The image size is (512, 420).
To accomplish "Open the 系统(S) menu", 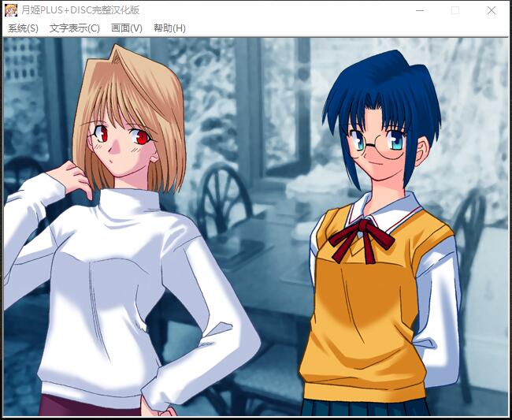I will point(23,28).
